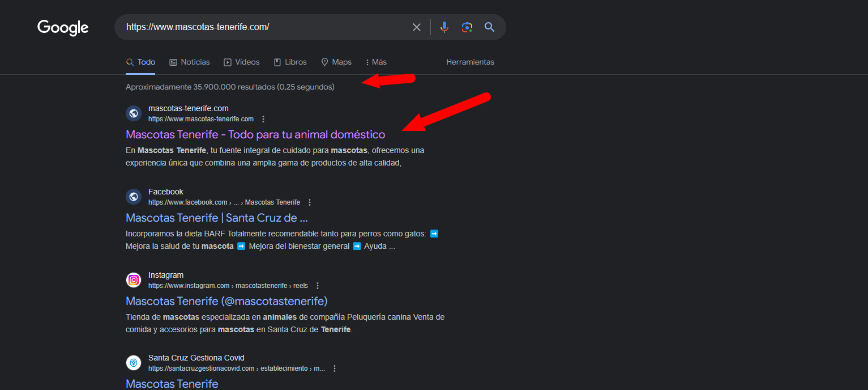Open the three-dot menu for the mascotas-tenerife.com result
This screenshot has width=868, height=390.
[x=263, y=119]
